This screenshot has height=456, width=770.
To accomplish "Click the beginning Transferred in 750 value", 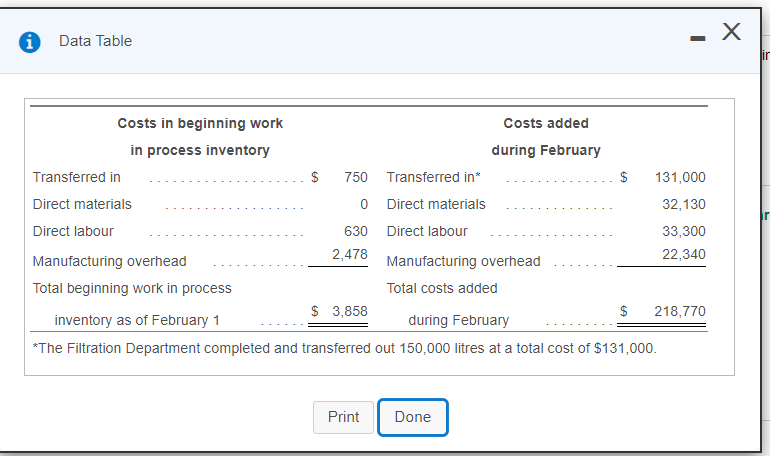I will pyautogui.click(x=356, y=177).
